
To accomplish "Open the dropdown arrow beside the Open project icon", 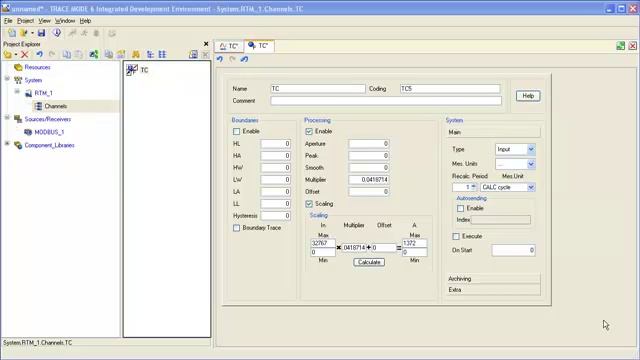I will pyautogui.click(x=32, y=33).
